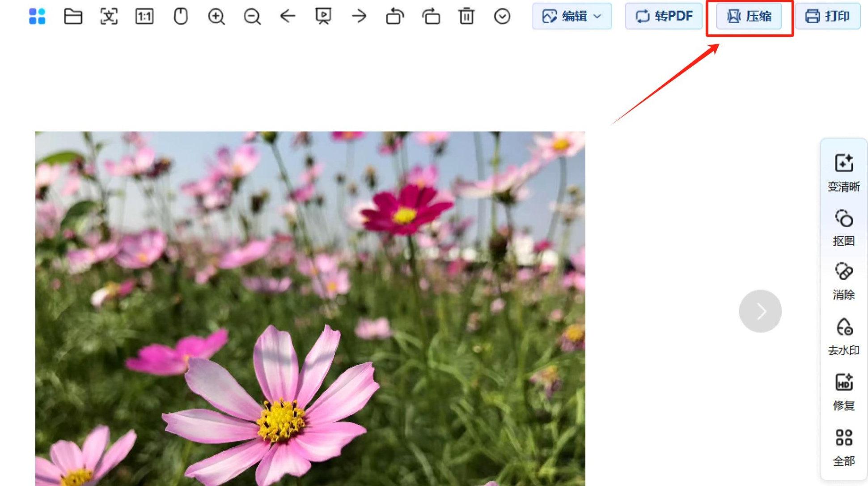Rotate image clockwise
Viewport: 868px width, 486px height.
click(431, 17)
